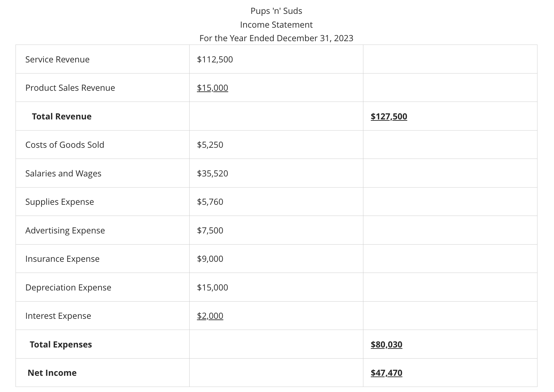Click the Depreciation Expense label
The image size is (554, 392).
pyautogui.click(x=68, y=287)
